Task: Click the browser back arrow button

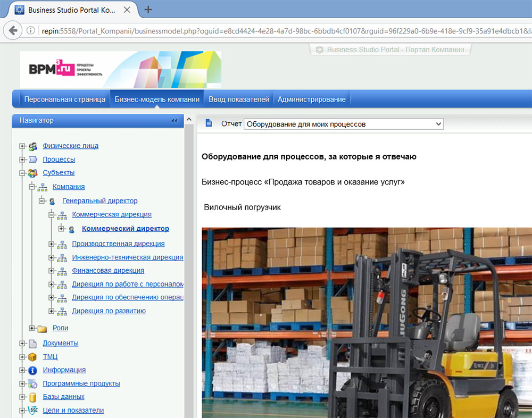Action: click(x=13, y=30)
